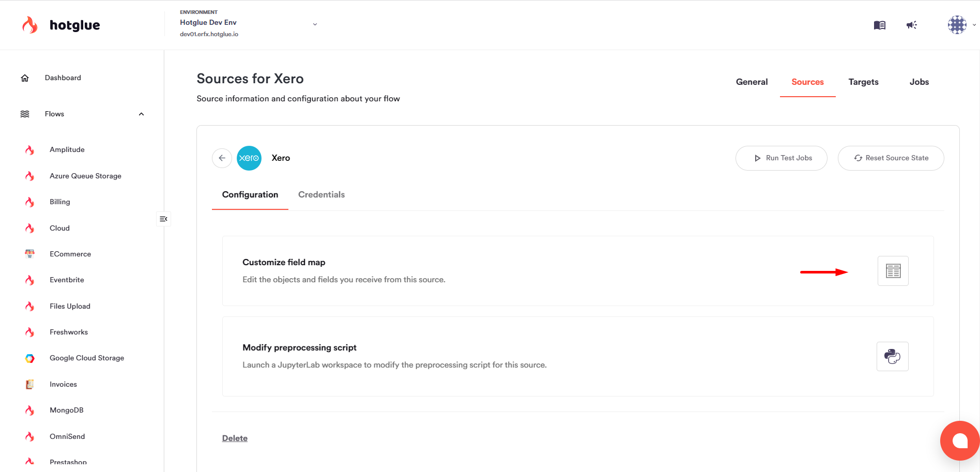Click Reset Source State button
The height and width of the screenshot is (472, 980).
click(891, 158)
